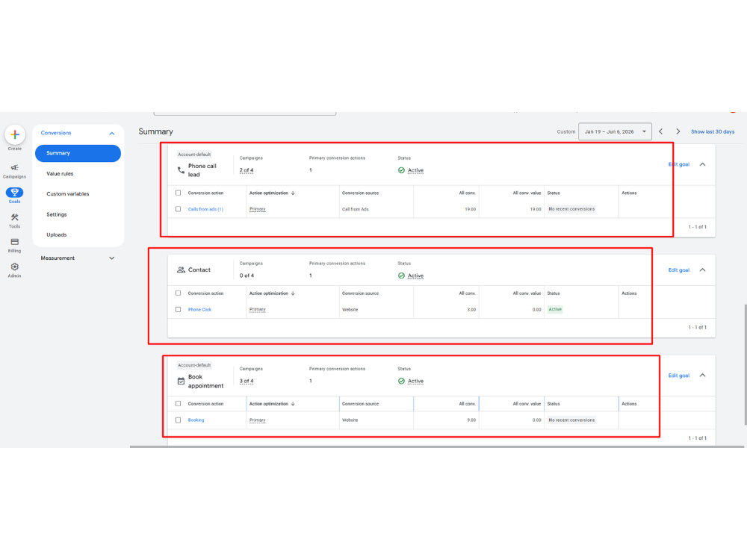Click 19.00 All conv. value for Calls from ads
The image size is (747, 560).
[x=536, y=209]
